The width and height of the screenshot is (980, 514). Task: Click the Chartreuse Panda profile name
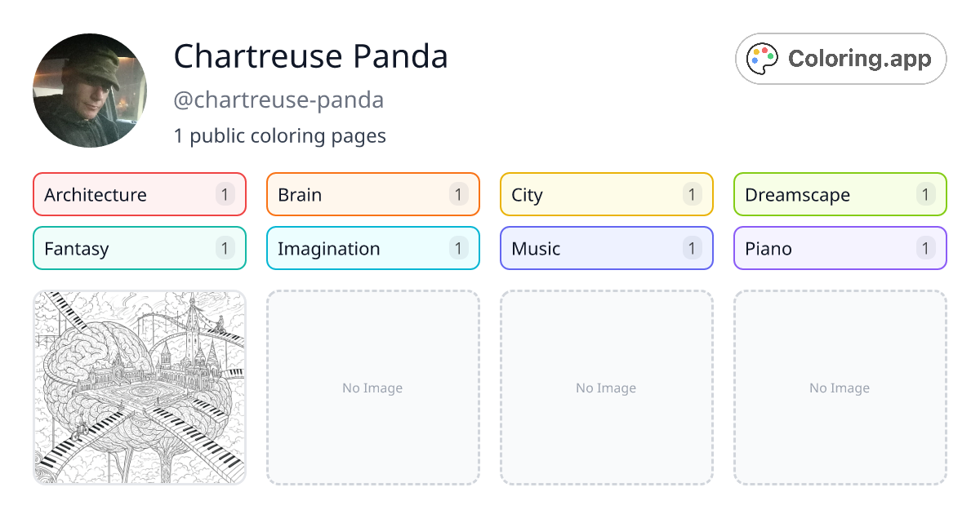coord(310,56)
